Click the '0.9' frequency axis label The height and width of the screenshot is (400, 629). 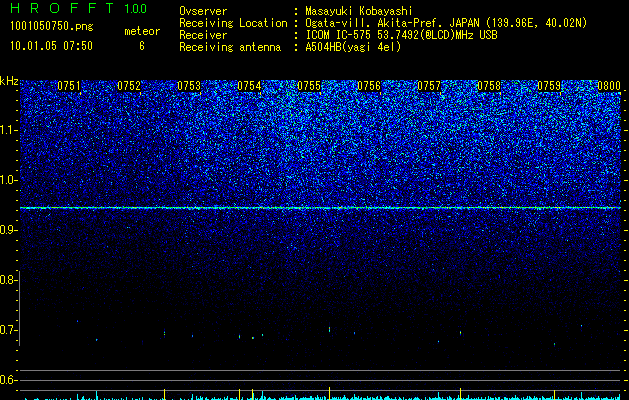(6, 230)
